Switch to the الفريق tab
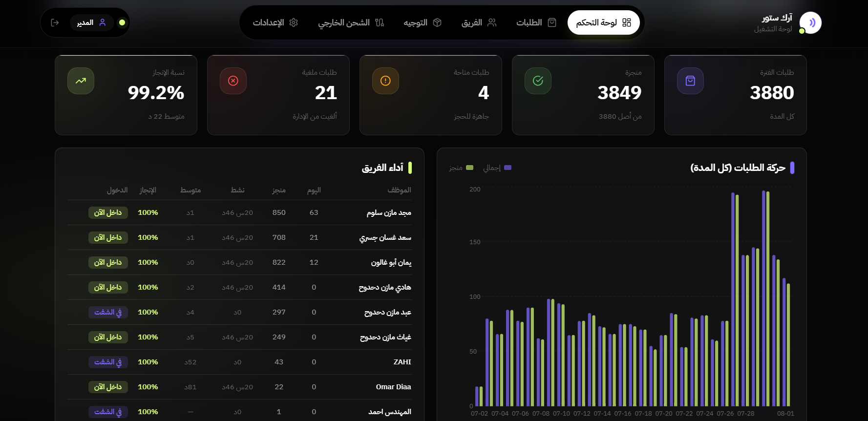This screenshot has width=868, height=421. tap(479, 22)
